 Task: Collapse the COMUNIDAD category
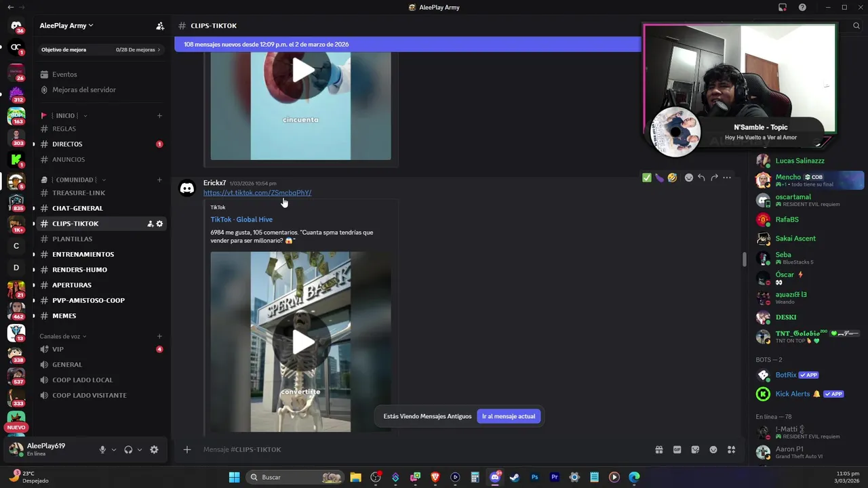73,180
